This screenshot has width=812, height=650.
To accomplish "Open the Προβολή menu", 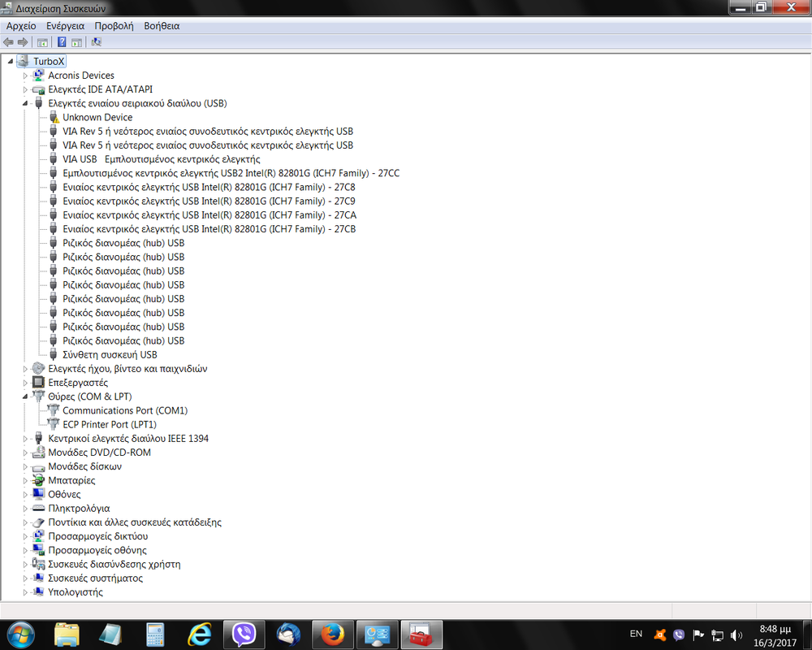I will coord(114,26).
